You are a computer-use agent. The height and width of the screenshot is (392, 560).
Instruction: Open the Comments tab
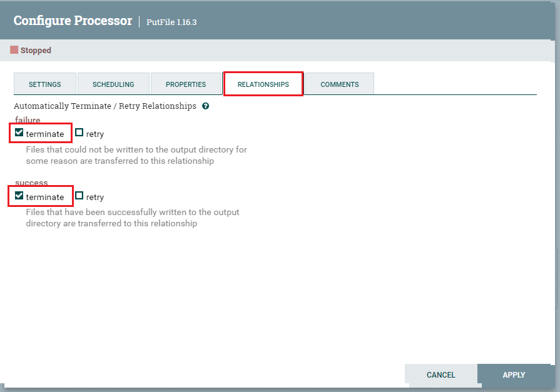point(340,84)
